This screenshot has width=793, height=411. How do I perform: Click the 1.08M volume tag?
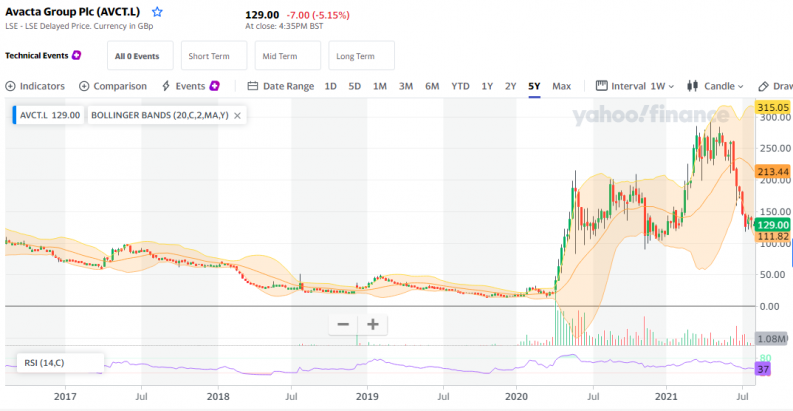(x=772, y=339)
